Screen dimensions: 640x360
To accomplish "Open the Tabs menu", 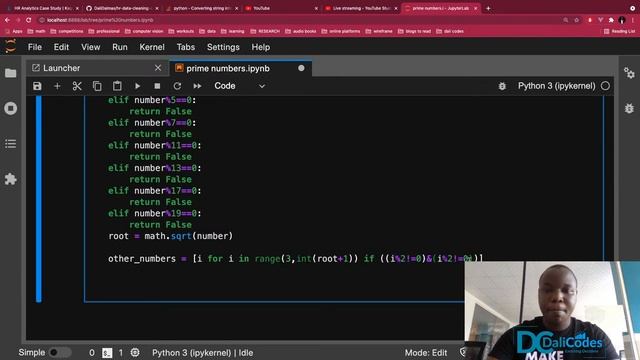I will point(186,47).
